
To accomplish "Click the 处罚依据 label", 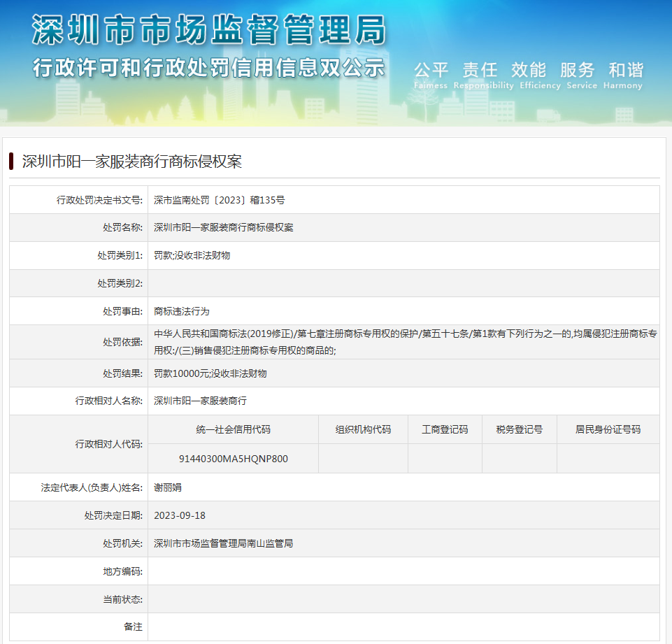I will [x=122, y=342].
